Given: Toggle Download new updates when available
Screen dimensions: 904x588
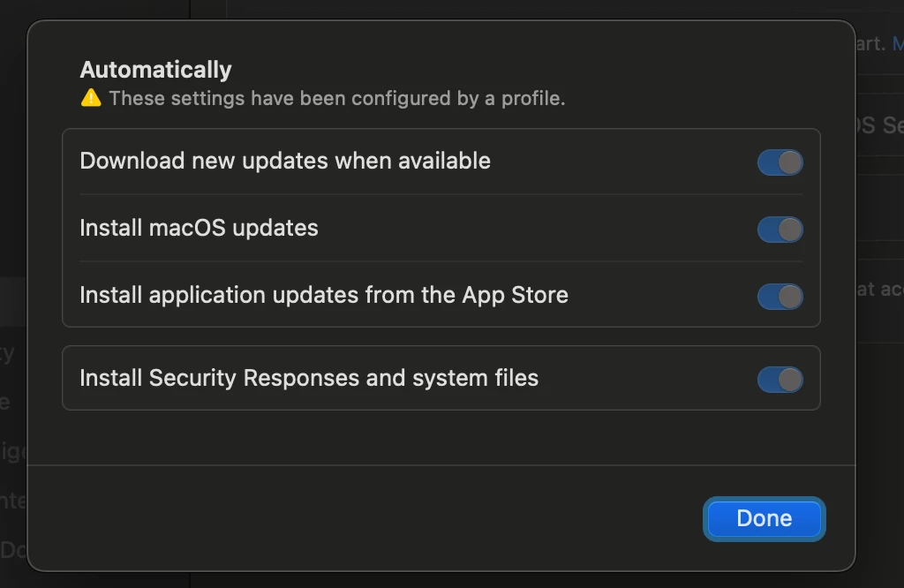Looking at the screenshot, I should pyautogui.click(x=780, y=162).
